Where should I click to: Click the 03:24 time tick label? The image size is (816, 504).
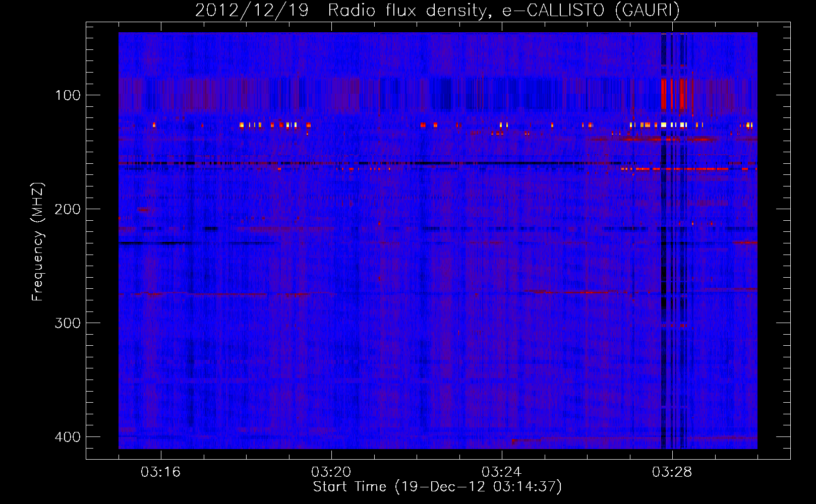click(x=501, y=472)
